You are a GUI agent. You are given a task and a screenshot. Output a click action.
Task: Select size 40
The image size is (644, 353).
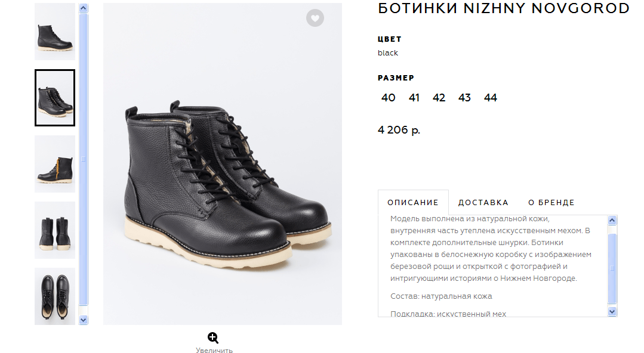tap(388, 98)
